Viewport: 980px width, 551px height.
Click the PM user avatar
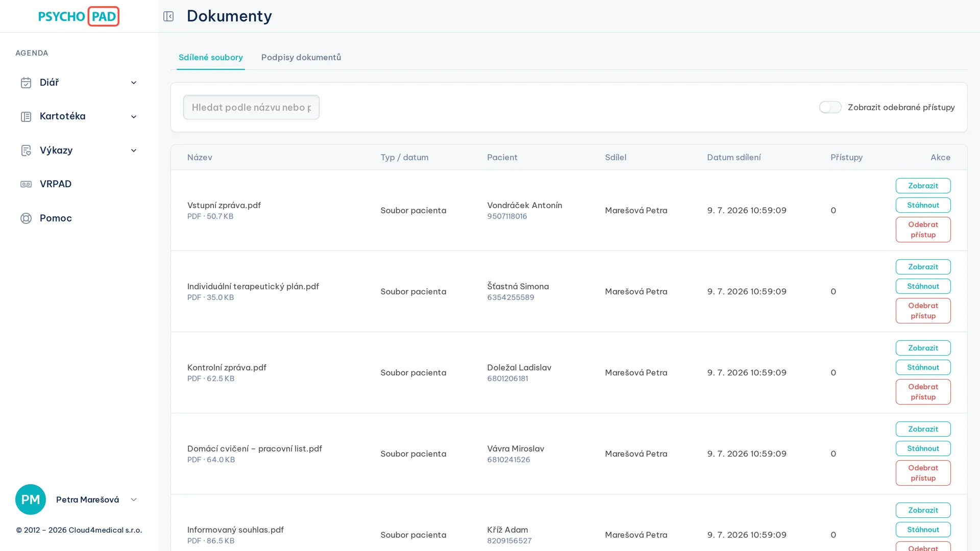tap(31, 499)
